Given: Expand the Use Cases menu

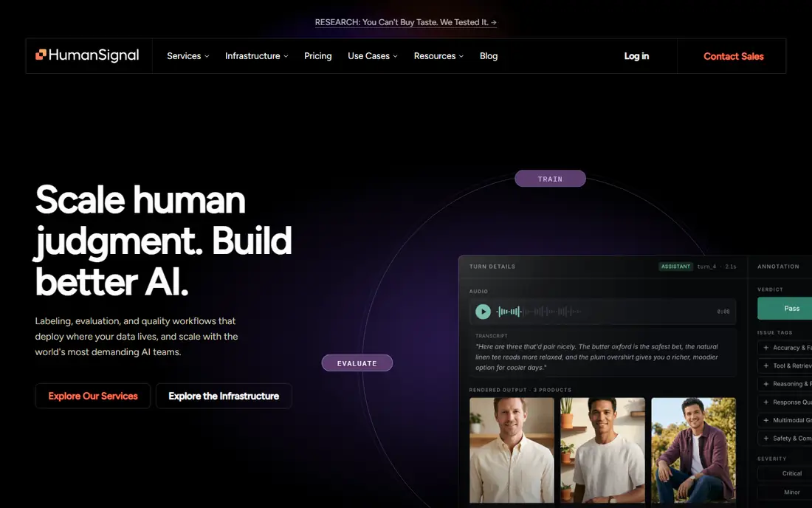Looking at the screenshot, I should 372,56.
